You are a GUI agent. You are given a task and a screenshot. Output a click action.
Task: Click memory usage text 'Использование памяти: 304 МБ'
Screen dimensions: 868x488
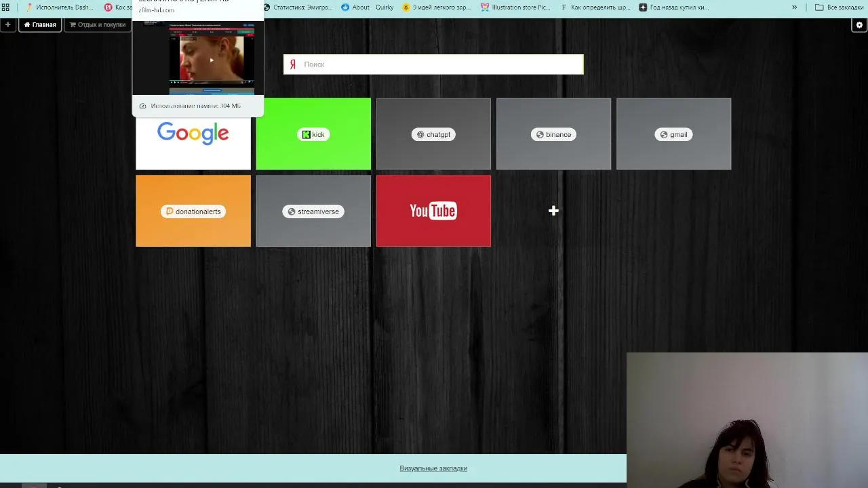pos(195,106)
